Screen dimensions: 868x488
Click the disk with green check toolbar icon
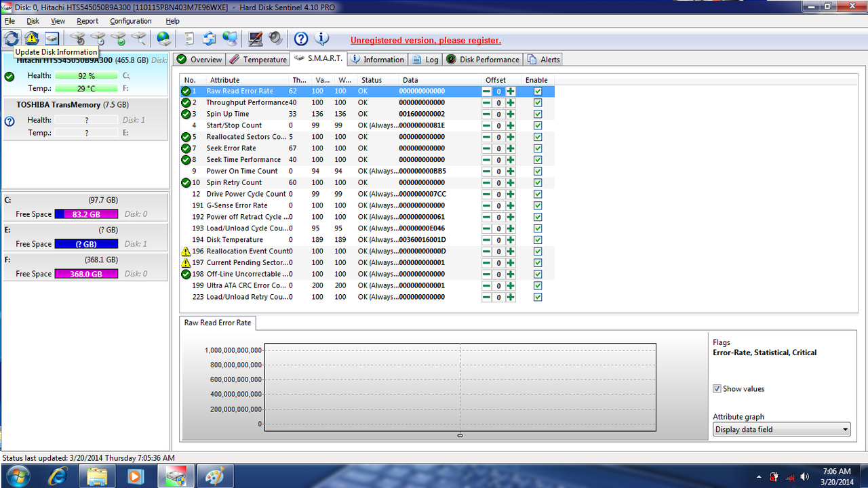119,39
